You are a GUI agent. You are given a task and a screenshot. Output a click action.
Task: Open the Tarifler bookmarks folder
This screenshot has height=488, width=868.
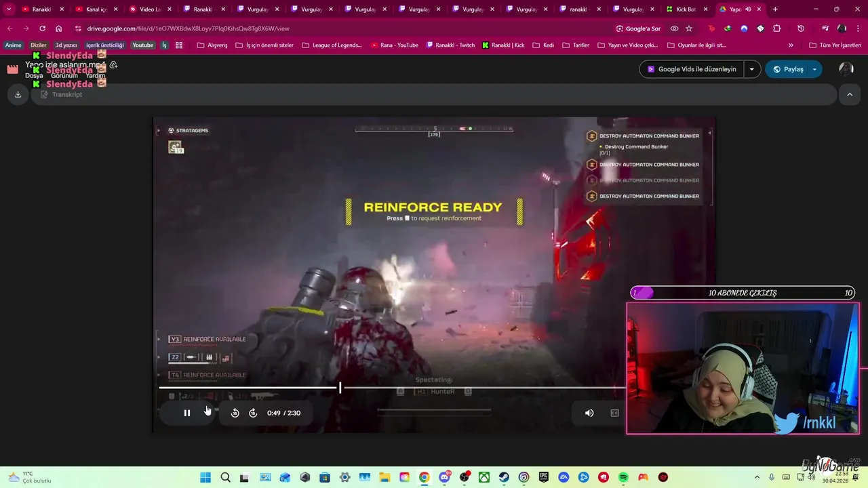point(576,45)
